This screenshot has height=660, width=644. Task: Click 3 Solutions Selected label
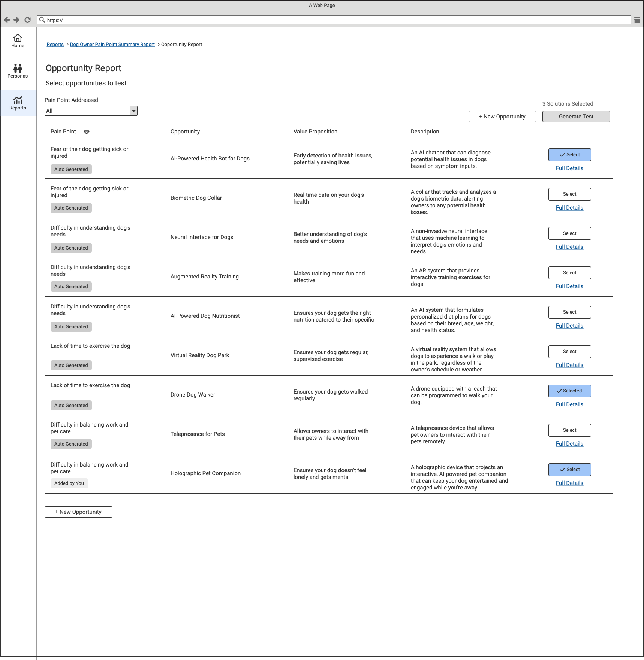[568, 104]
